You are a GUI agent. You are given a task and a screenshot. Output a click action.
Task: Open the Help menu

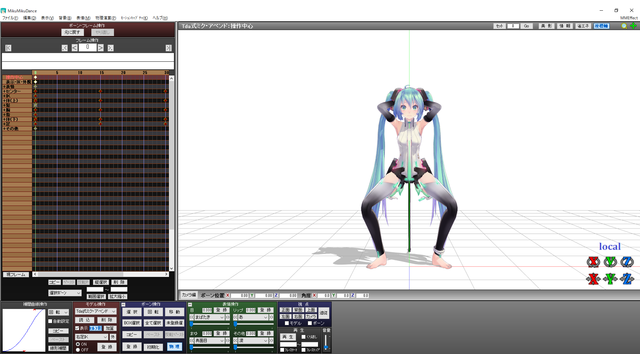pos(160,18)
